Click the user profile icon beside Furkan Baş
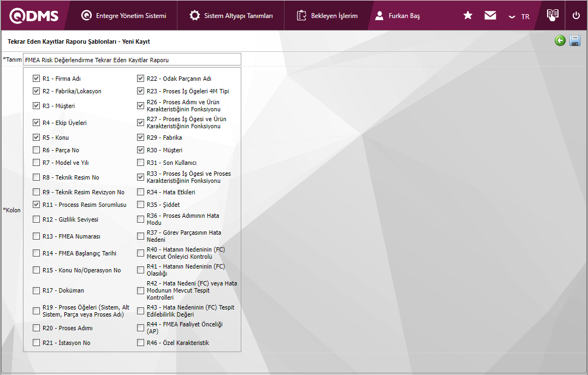Screen dimensions: 588x375 [379, 16]
